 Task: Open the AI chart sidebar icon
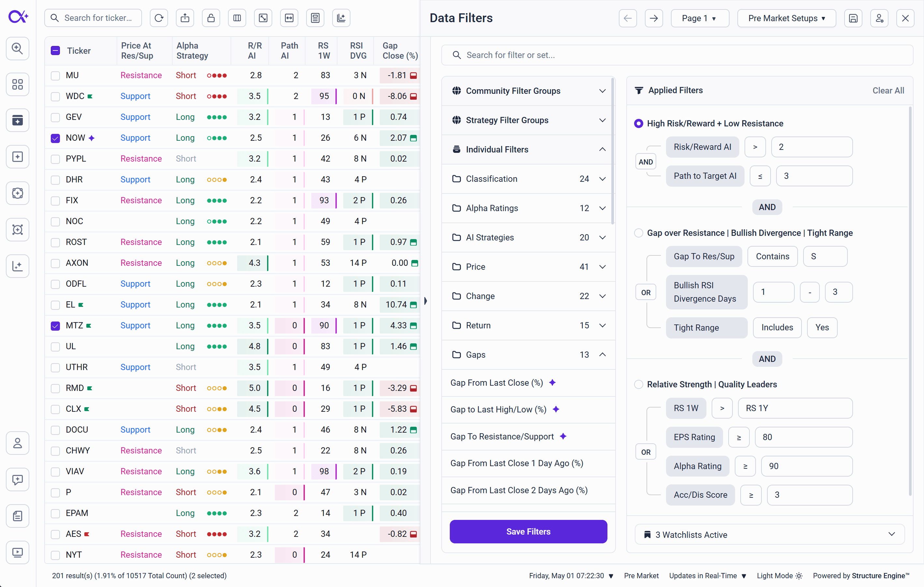tap(18, 266)
